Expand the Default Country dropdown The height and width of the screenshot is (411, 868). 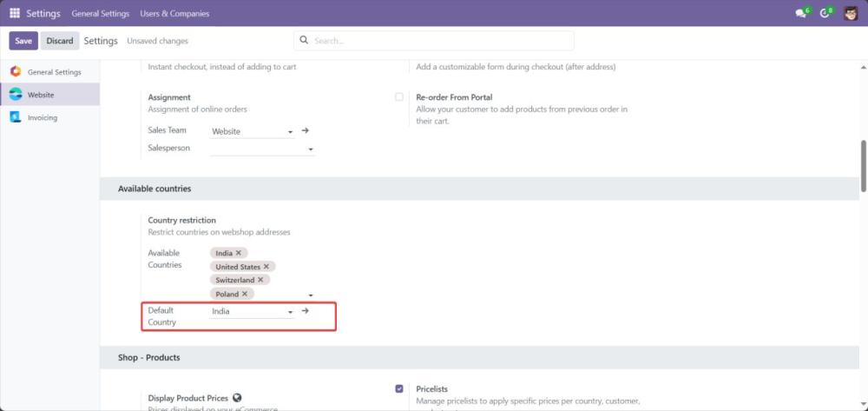[290, 313]
